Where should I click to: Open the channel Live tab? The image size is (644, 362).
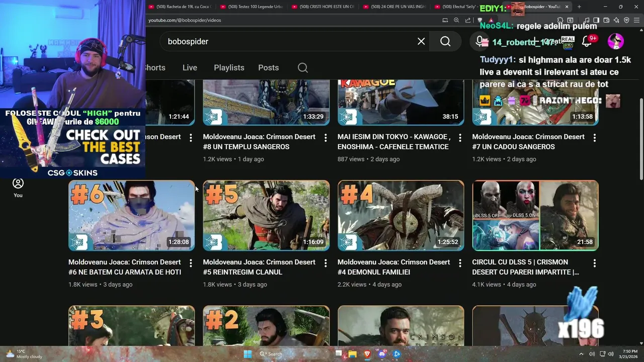pos(190,67)
